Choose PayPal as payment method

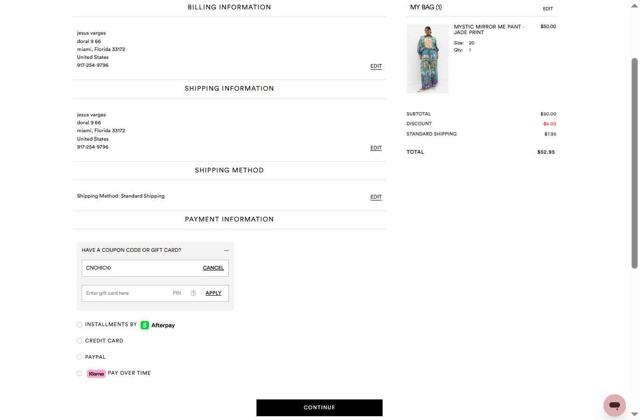point(80,357)
